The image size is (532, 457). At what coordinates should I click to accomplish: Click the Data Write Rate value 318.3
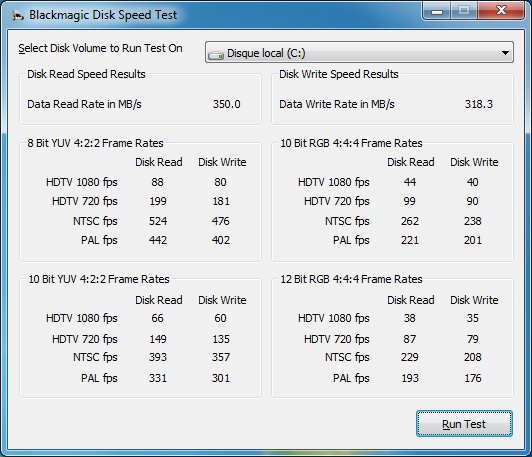click(478, 104)
